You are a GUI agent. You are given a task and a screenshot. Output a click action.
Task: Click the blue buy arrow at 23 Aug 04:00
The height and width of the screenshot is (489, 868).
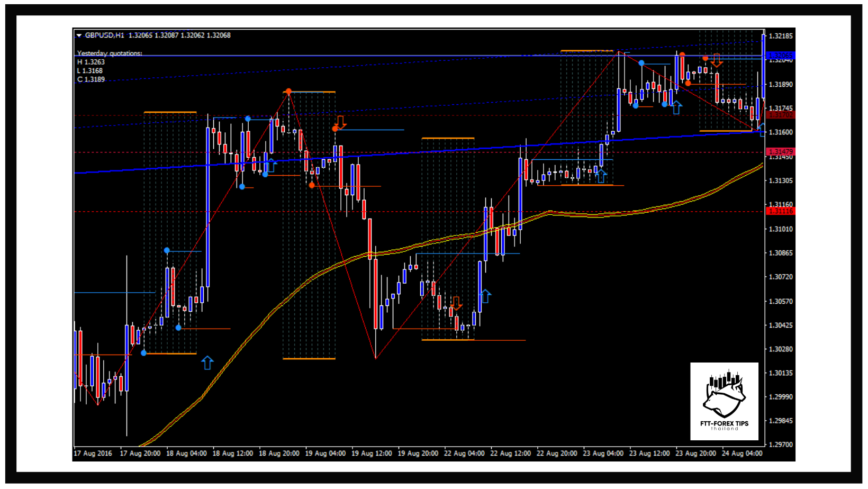tap(601, 176)
